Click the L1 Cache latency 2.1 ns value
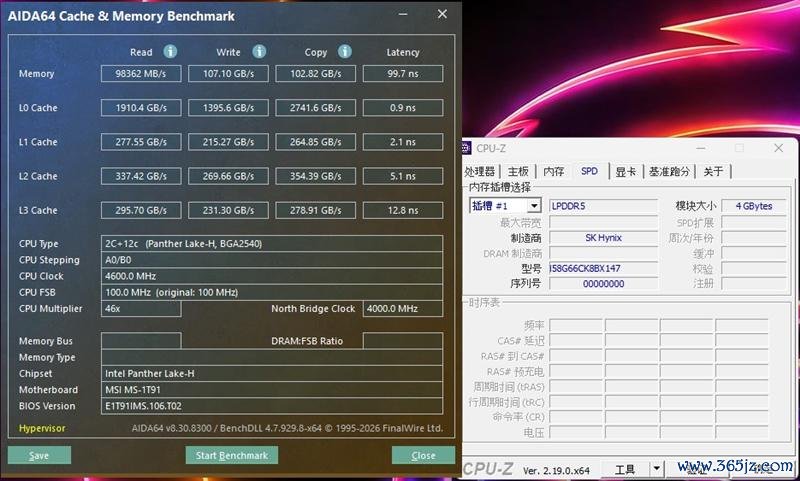Image resolution: width=800 pixels, height=481 pixels. (x=403, y=142)
